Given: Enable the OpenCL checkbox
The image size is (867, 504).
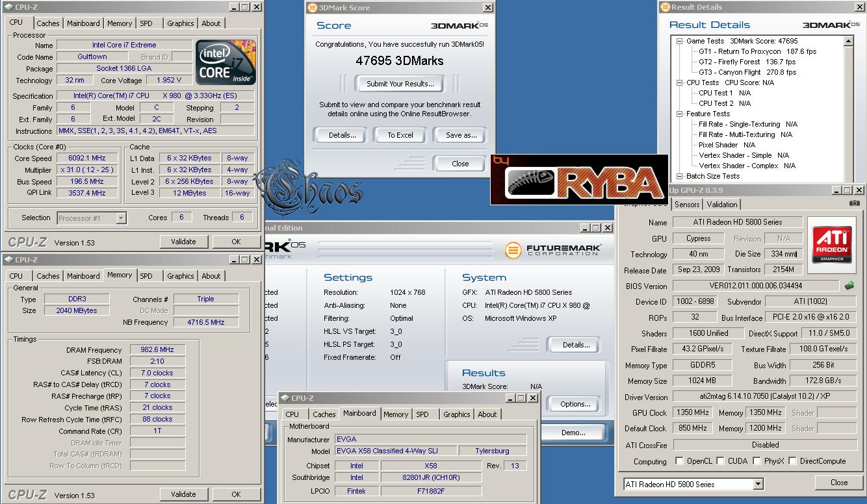Looking at the screenshot, I should [679, 461].
